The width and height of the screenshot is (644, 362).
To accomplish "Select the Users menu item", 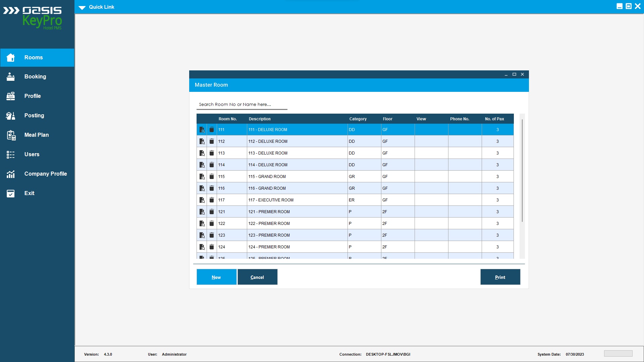I will pos(32,155).
